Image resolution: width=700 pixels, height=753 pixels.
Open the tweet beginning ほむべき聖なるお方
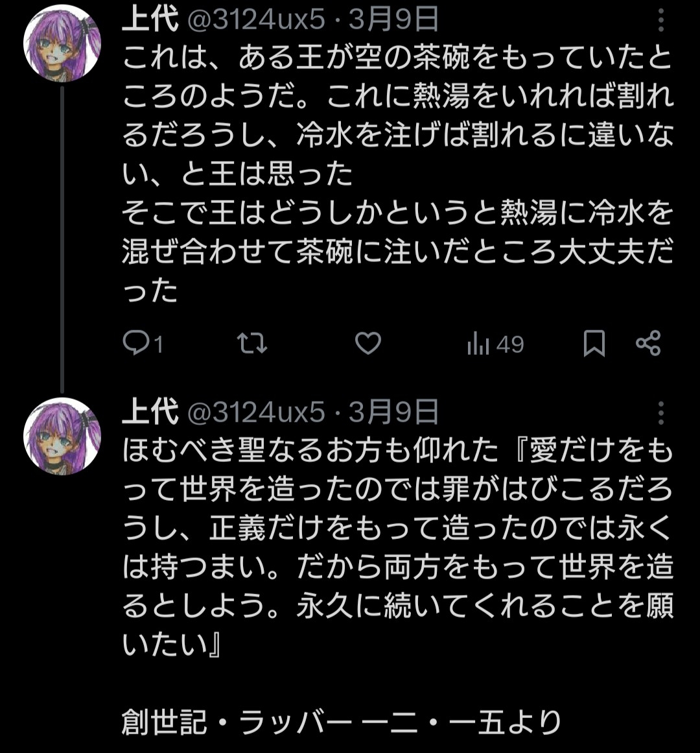[x=397, y=548]
